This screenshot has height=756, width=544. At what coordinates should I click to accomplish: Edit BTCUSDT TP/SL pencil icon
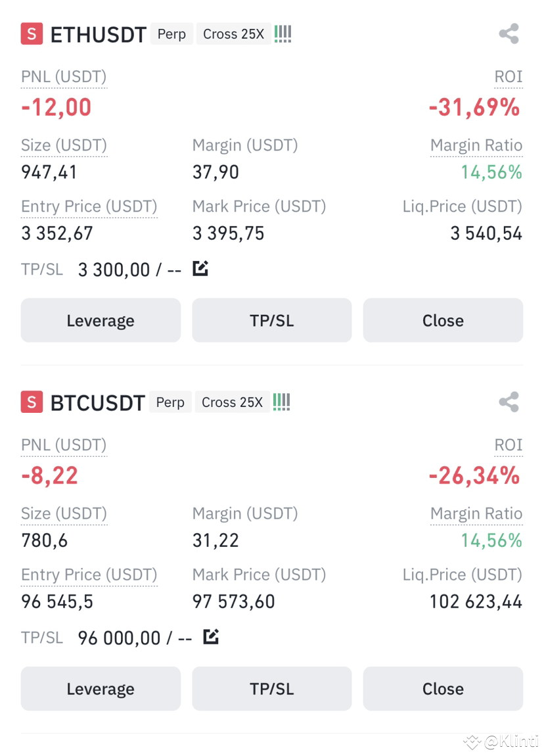click(211, 636)
